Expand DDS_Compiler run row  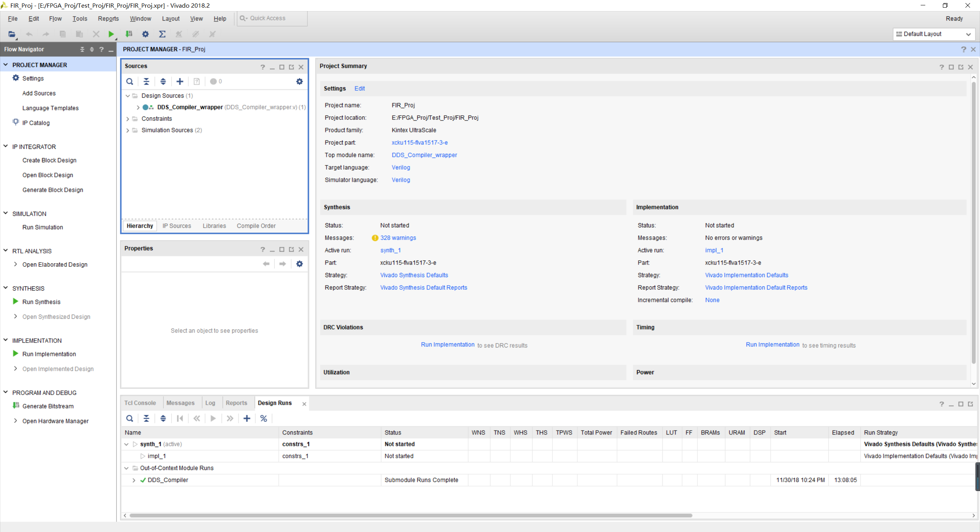pyautogui.click(x=134, y=480)
